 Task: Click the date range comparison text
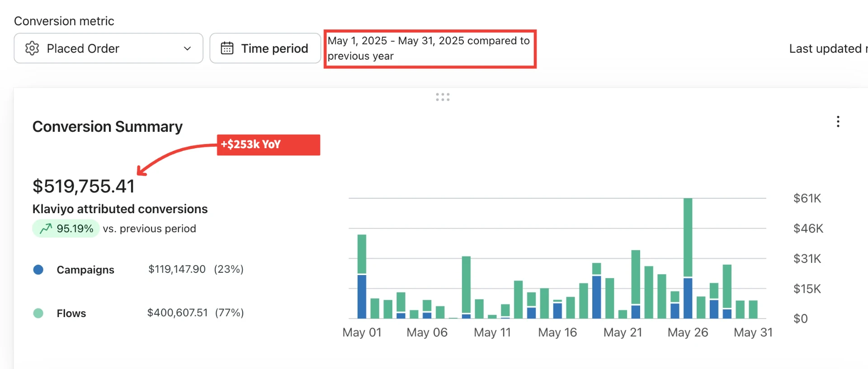(x=429, y=48)
